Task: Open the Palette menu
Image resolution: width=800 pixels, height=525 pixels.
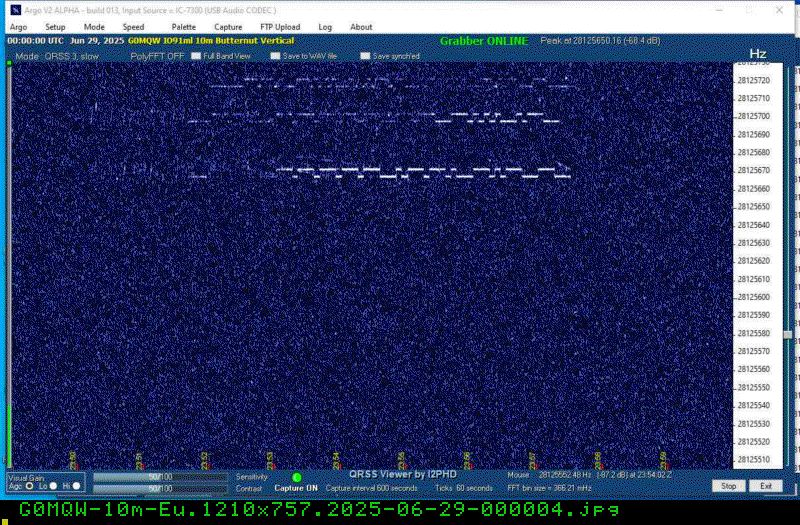Action: coord(184,27)
